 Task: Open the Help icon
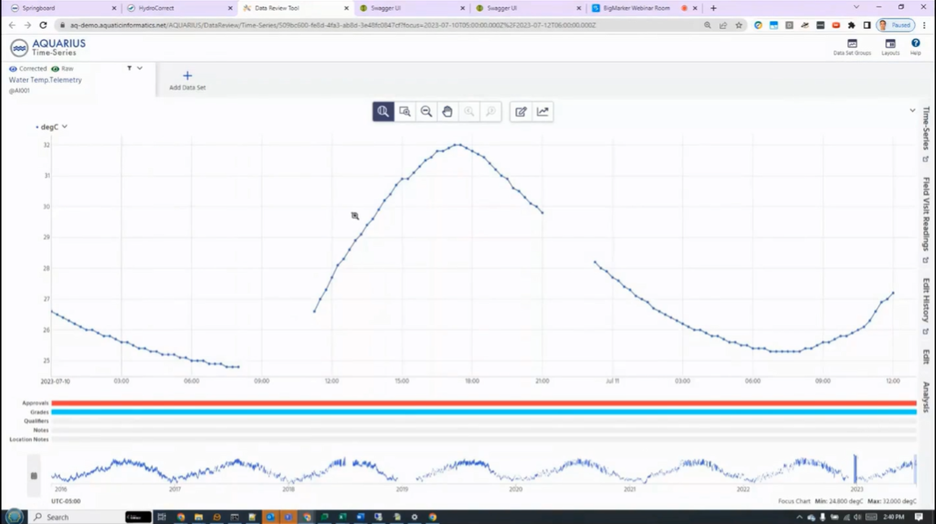click(915, 47)
